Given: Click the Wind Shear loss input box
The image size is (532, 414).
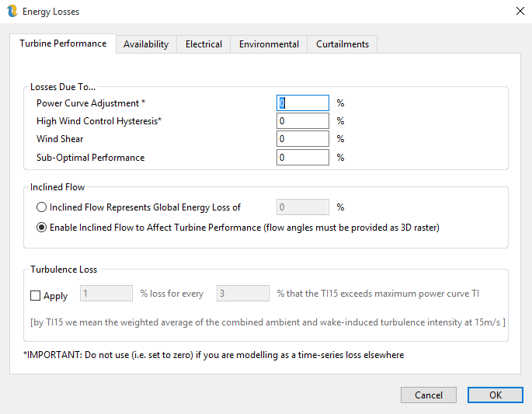Looking at the screenshot, I should pos(303,139).
